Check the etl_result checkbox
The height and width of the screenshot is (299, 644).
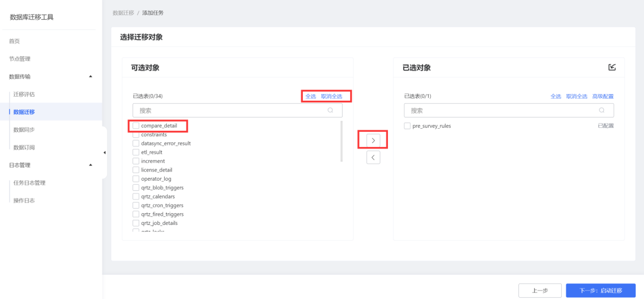pos(136,152)
